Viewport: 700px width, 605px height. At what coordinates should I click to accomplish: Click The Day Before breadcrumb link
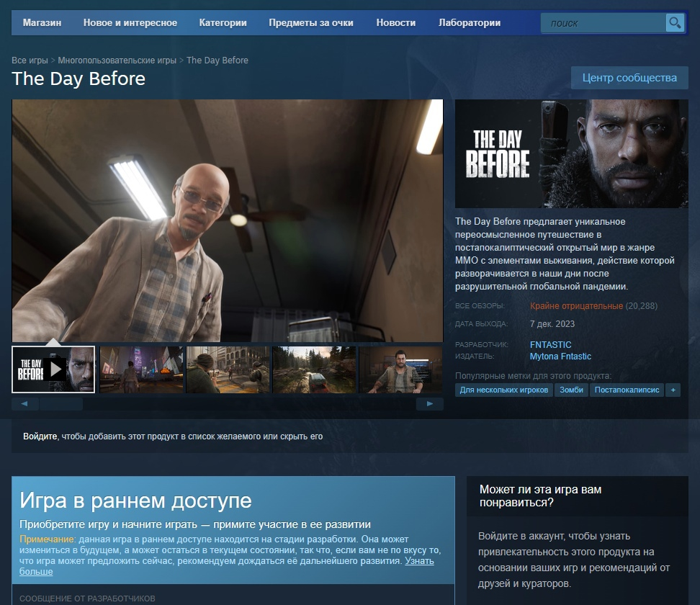pyautogui.click(x=217, y=60)
